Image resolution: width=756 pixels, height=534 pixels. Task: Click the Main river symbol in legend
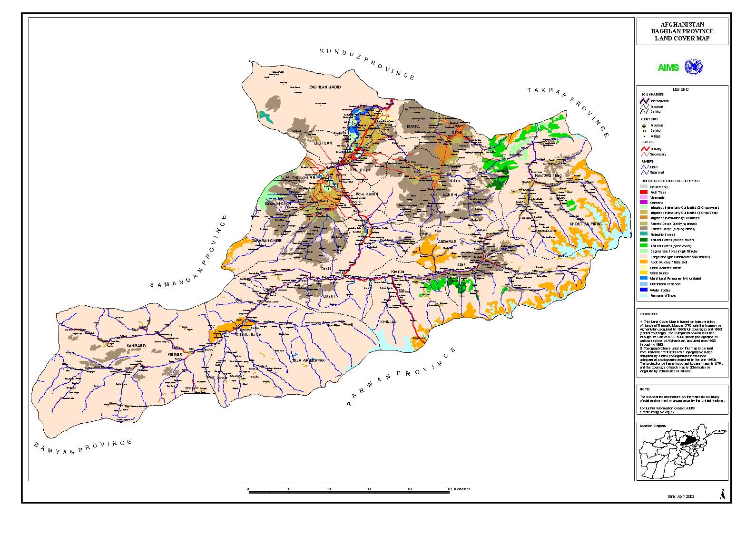click(645, 167)
